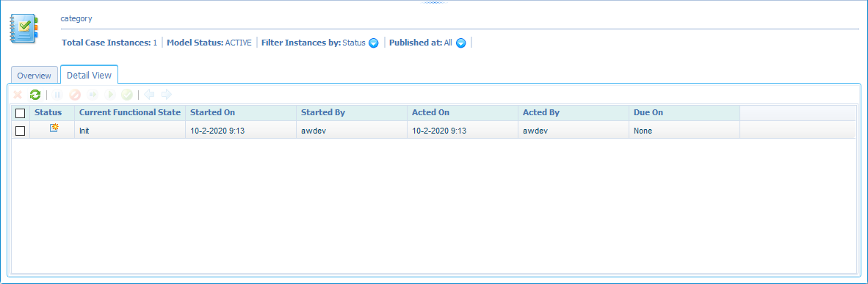Image resolution: width=868 pixels, height=284 pixels.
Task: Open the Published at All dropdown
Action: tap(460, 43)
